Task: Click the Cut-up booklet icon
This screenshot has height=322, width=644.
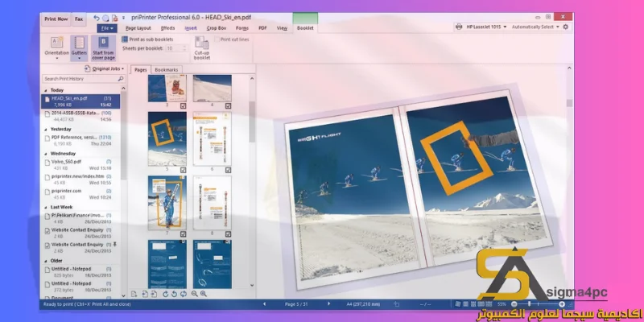Action: click(202, 43)
